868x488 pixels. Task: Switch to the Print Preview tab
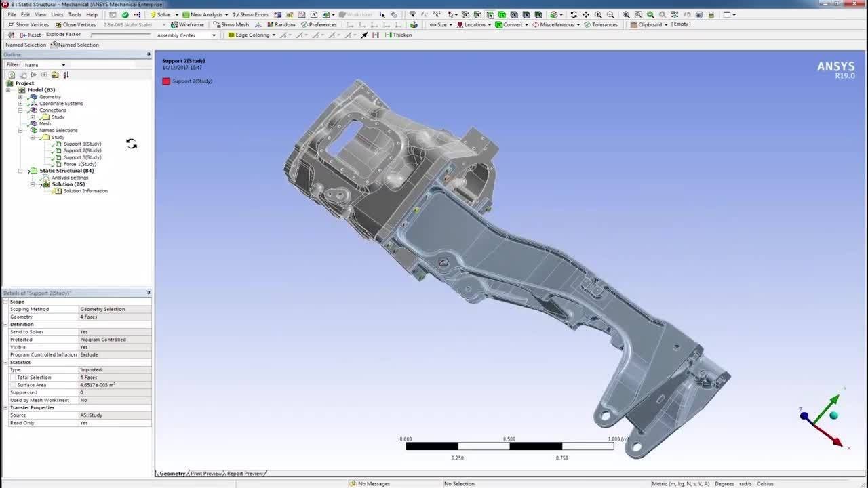(x=205, y=474)
